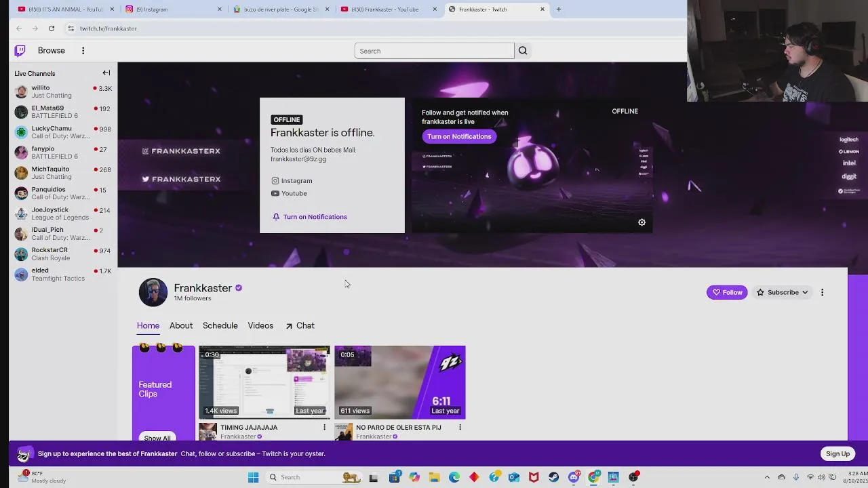The width and height of the screenshot is (868, 488).
Task: Open RockstarCR live channel
Action: [x=63, y=254]
